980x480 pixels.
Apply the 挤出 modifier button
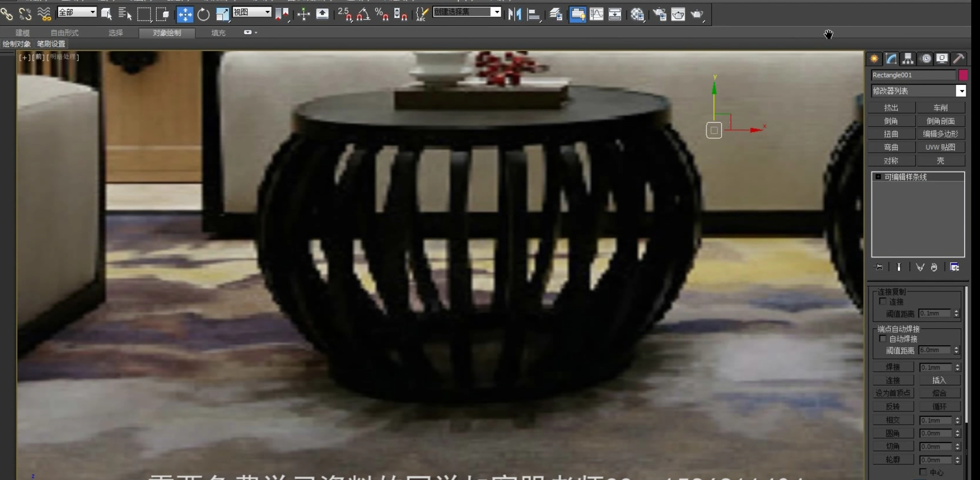pyautogui.click(x=891, y=108)
